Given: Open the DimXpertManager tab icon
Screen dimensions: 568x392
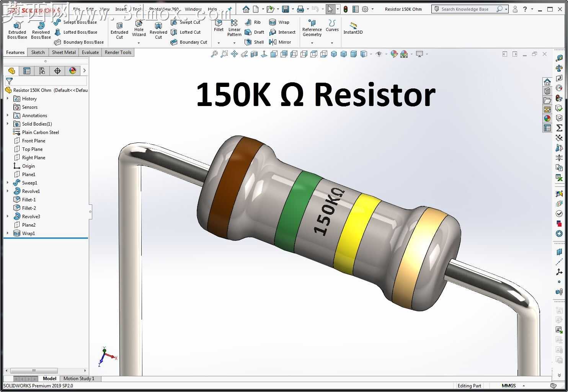Looking at the screenshot, I should pos(57,70).
